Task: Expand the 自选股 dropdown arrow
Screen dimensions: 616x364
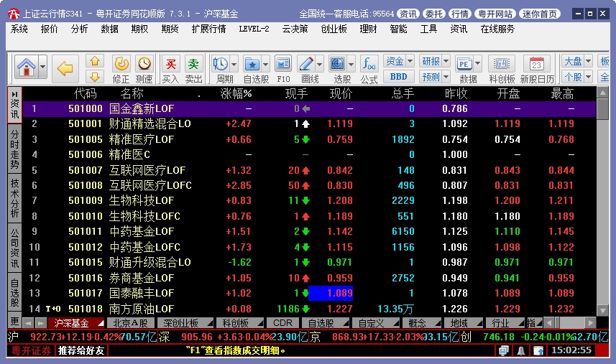Action: coord(265,64)
